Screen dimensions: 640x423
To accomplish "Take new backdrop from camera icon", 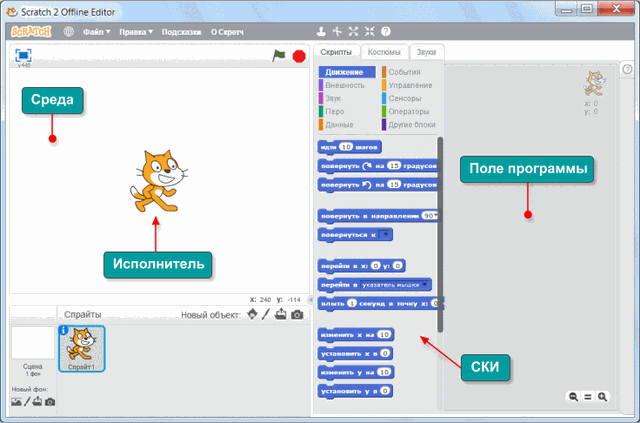I will (50, 402).
